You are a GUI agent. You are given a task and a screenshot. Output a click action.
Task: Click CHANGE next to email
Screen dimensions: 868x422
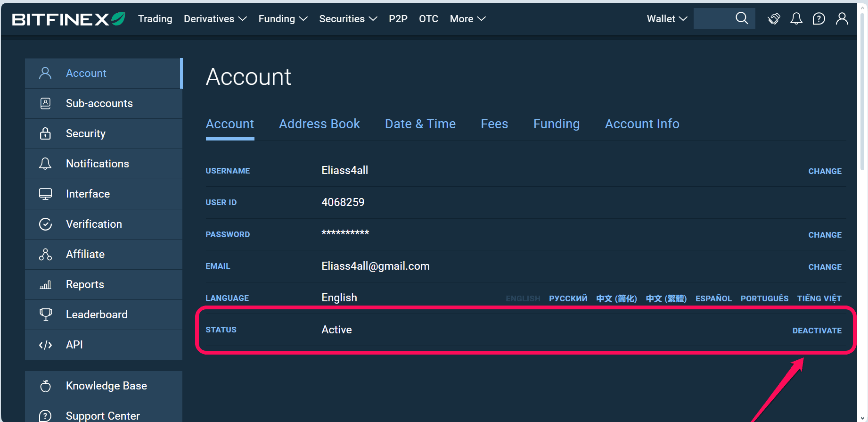coord(825,267)
